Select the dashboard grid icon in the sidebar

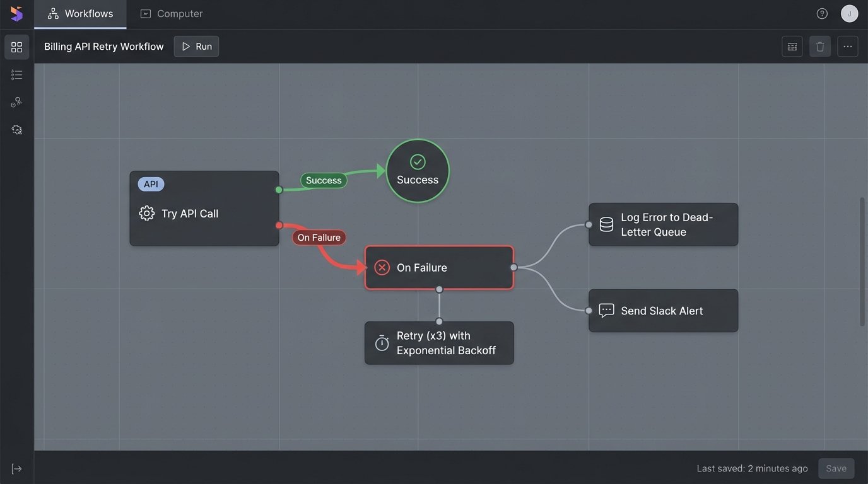16,47
